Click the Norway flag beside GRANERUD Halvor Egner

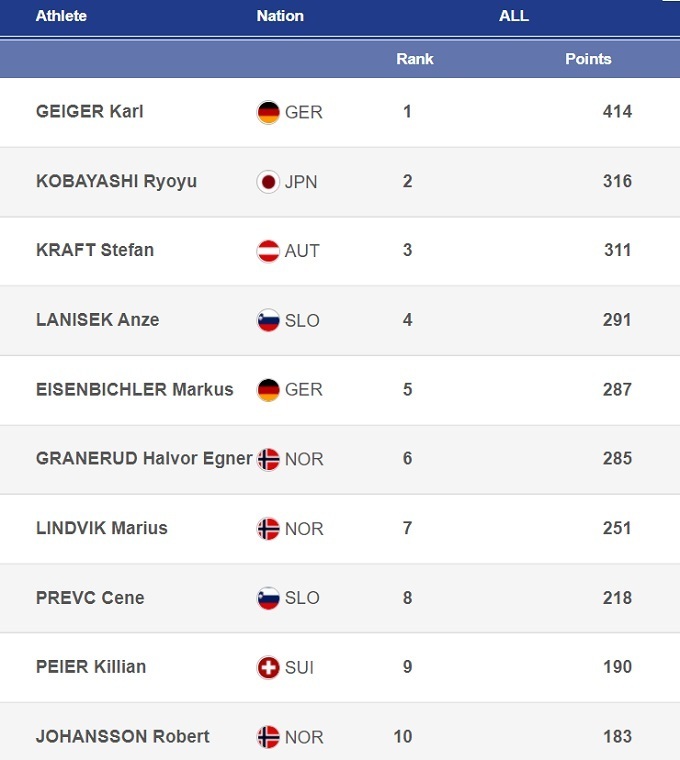(x=268, y=459)
